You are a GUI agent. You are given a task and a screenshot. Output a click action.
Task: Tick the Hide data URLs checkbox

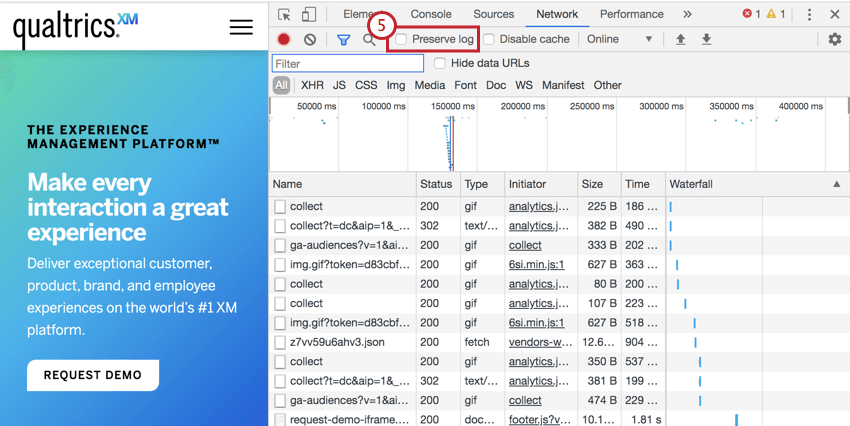(x=440, y=63)
